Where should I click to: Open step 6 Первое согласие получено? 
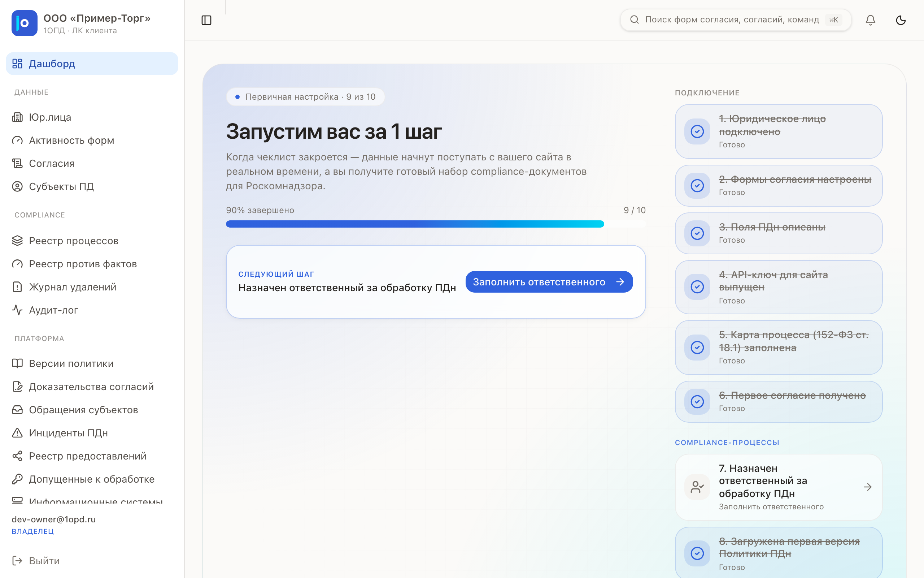(779, 402)
